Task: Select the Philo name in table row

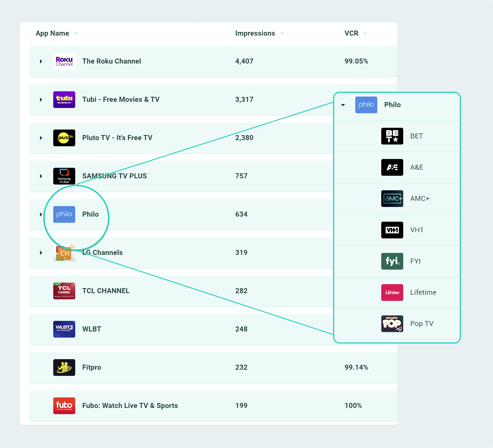Action: coord(90,214)
